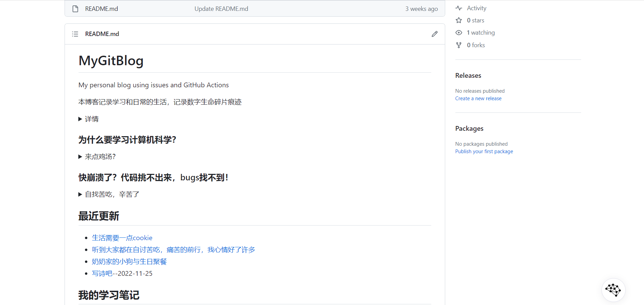Viewport: 644px width, 305px height.
Task: Edit README with the pencil icon
Action: (x=435, y=34)
